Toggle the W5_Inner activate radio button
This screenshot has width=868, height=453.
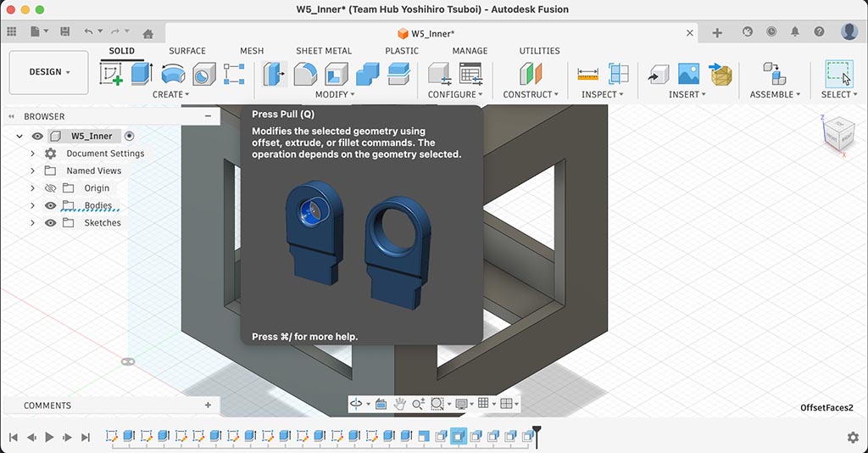click(x=129, y=137)
